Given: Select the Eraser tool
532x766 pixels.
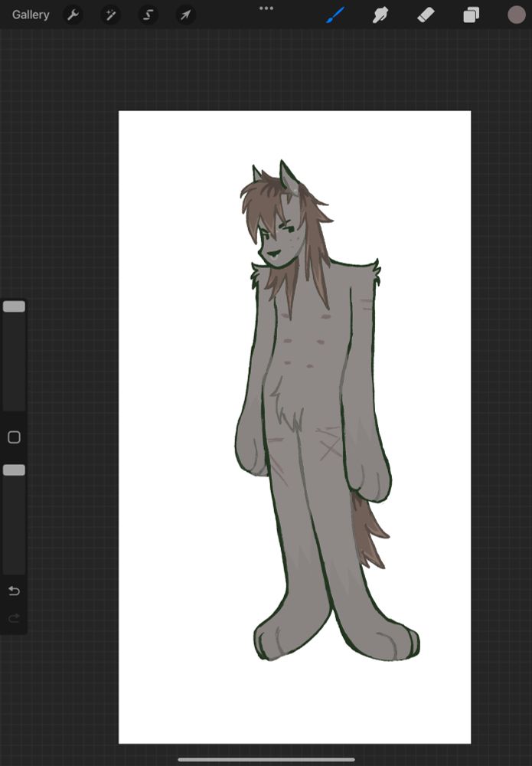Looking at the screenshot, I should pos(426,15).
